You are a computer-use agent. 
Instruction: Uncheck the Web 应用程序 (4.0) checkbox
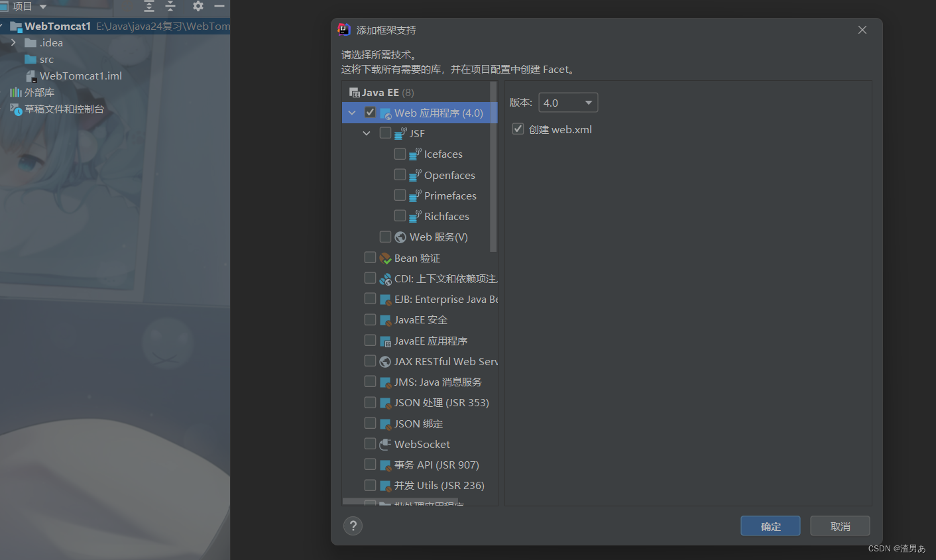pyautogui.click(x=371, y=113)
